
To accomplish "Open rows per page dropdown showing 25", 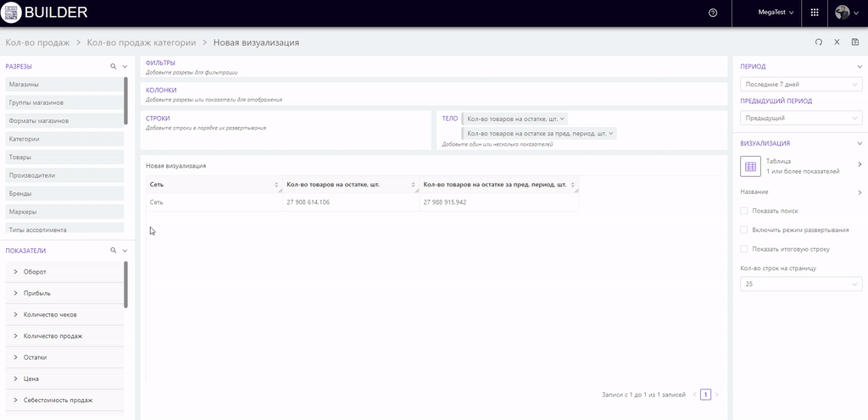I will (801, 285).
